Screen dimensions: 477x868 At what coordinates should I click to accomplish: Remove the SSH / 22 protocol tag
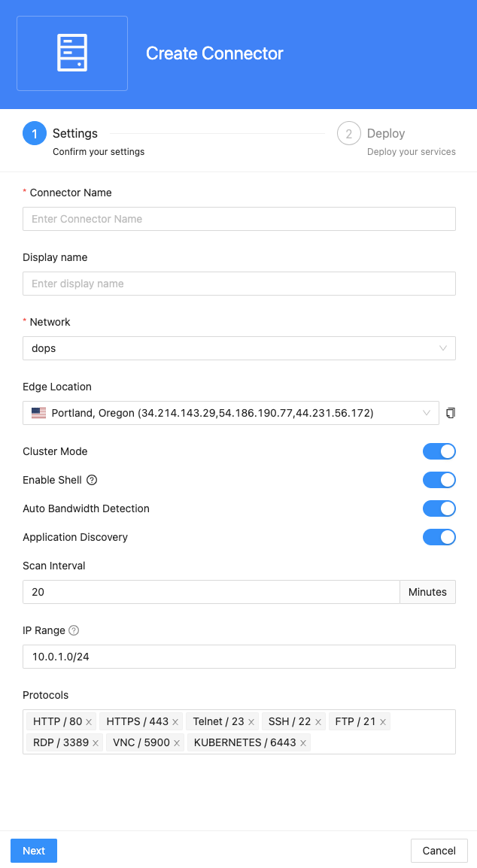(318, 722)
